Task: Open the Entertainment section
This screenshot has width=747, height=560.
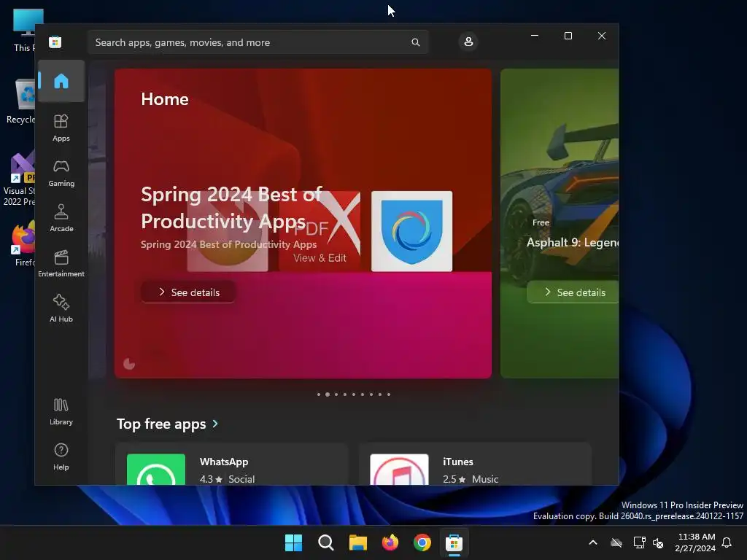Action: [61, 263]
